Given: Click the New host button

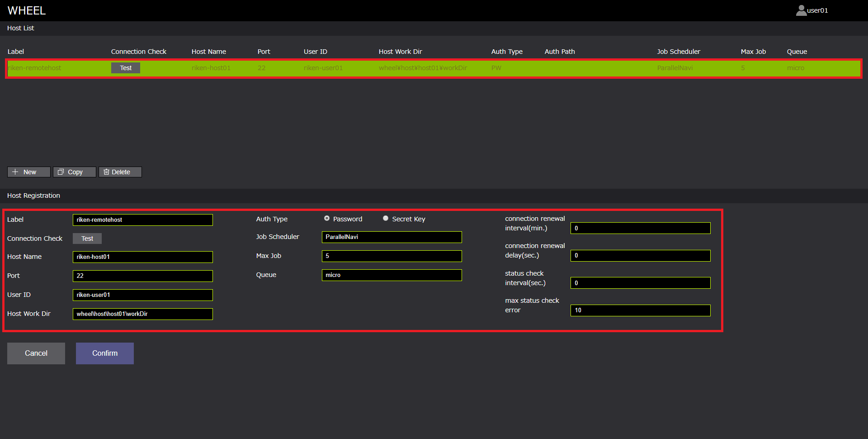Looking at the screenshot, I should 28,172.
